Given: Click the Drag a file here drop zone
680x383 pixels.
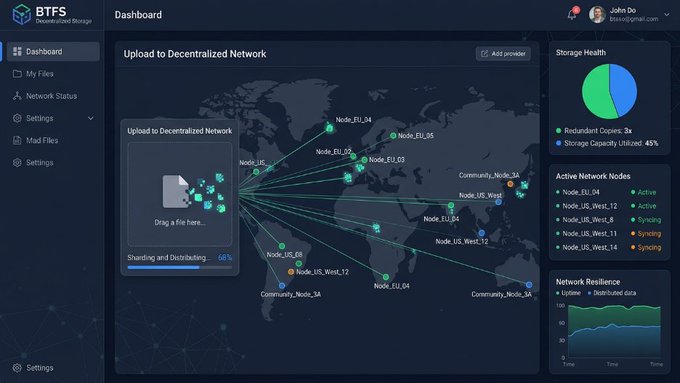Looking at the screenshot, I should tap(180, 194).
